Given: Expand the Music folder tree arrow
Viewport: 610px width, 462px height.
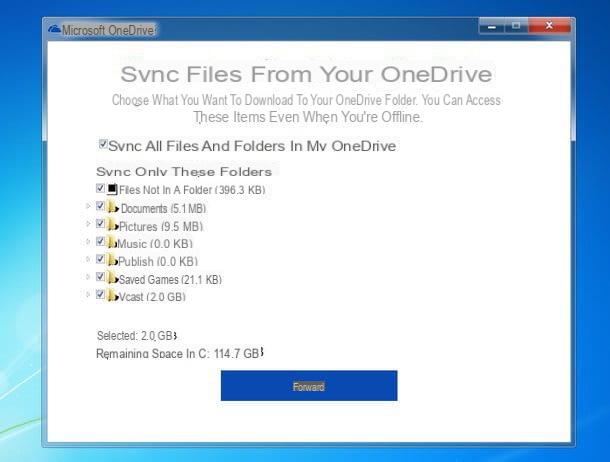Looking at the screenshot, I should tap(88, 242).
